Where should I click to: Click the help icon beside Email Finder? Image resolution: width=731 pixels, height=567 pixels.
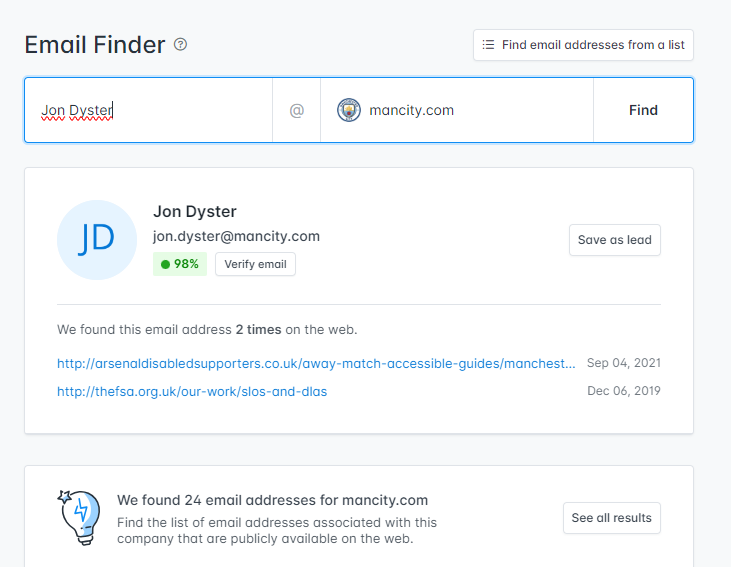point(180,45)
